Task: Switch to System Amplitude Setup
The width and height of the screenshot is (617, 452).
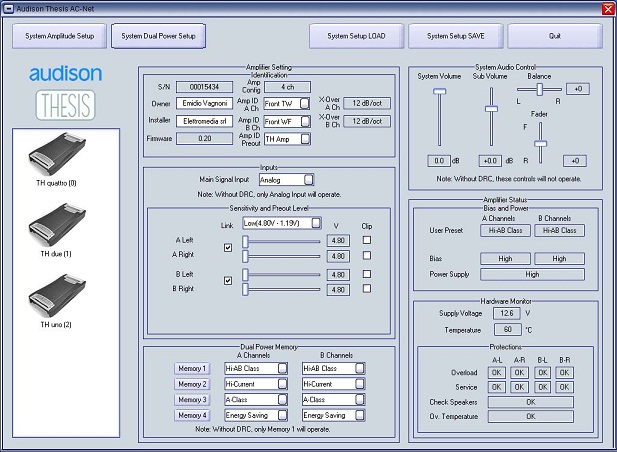Action: click(59, 36)
